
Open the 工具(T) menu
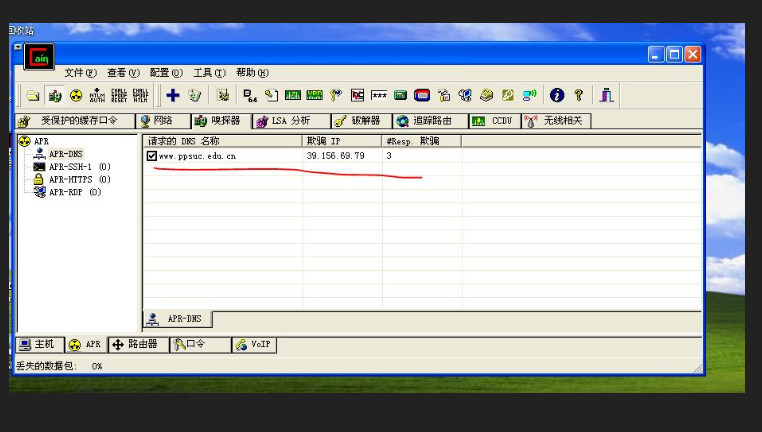[209, 73]
